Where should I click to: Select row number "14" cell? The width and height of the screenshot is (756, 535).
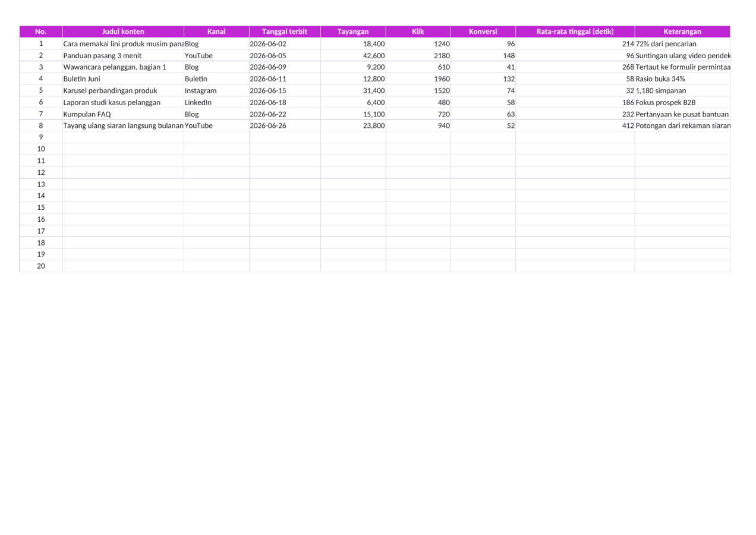point(41,196)
